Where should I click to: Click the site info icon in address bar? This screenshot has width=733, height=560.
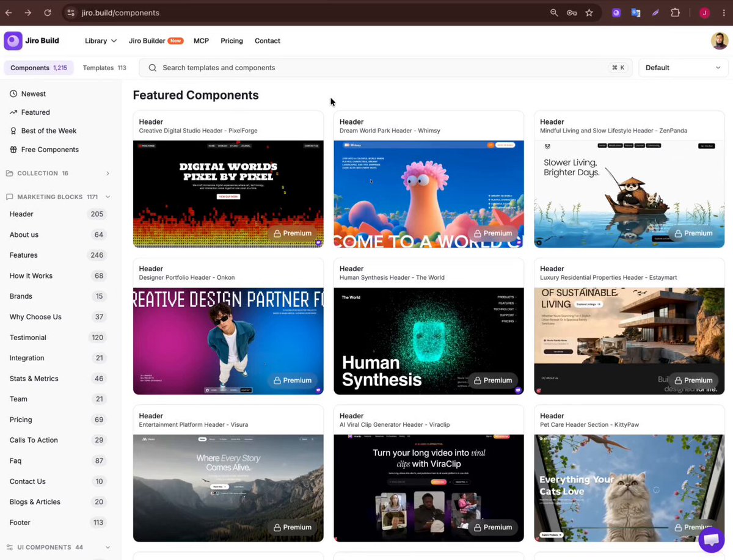(x=71, y=12)
